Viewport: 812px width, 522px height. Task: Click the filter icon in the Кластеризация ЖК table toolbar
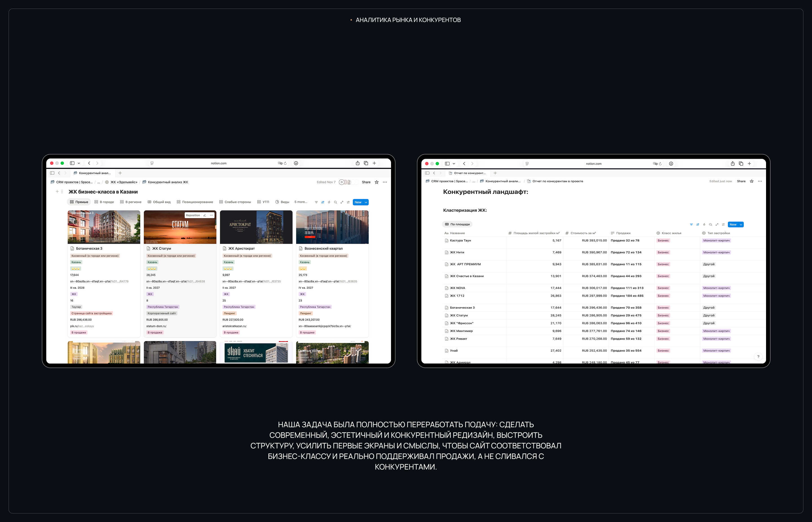tap(691, 225)
